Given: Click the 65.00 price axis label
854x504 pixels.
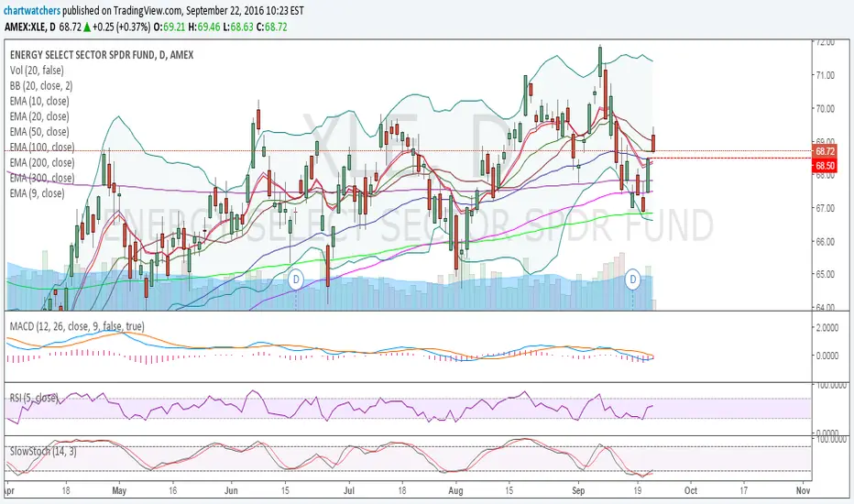Looking at the screenshot, I should 824,274.
